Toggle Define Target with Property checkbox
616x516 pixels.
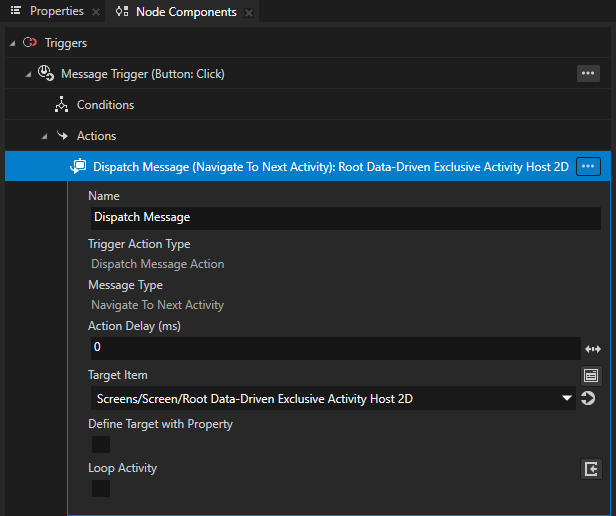(x=101, y=444)
